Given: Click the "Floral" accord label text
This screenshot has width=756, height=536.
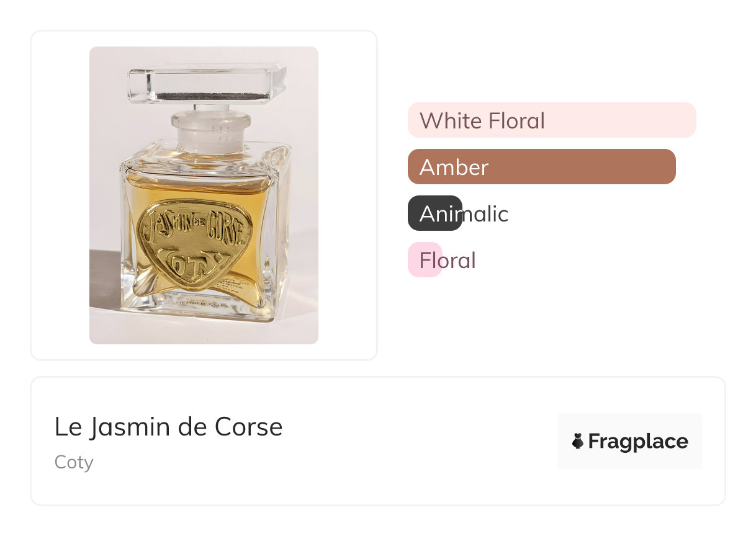Looking at the screenshot, I should [448, 261].
